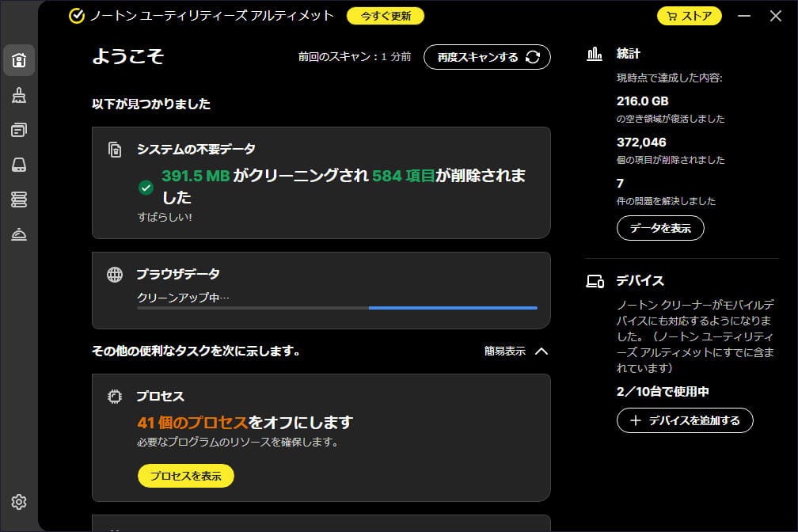Open the disk drive tools sidebar icon
This screenshot has height=532, width=798.
coord(18,164)
